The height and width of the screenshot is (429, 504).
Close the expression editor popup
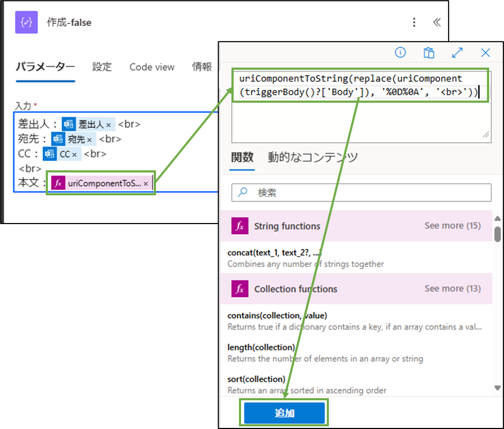coord(485,52)
